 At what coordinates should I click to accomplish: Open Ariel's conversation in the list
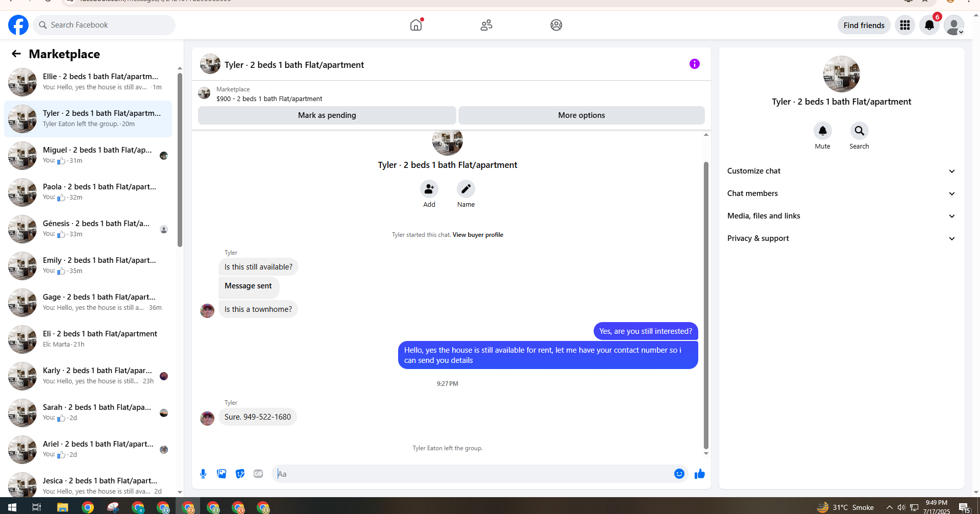coord(88,450)
